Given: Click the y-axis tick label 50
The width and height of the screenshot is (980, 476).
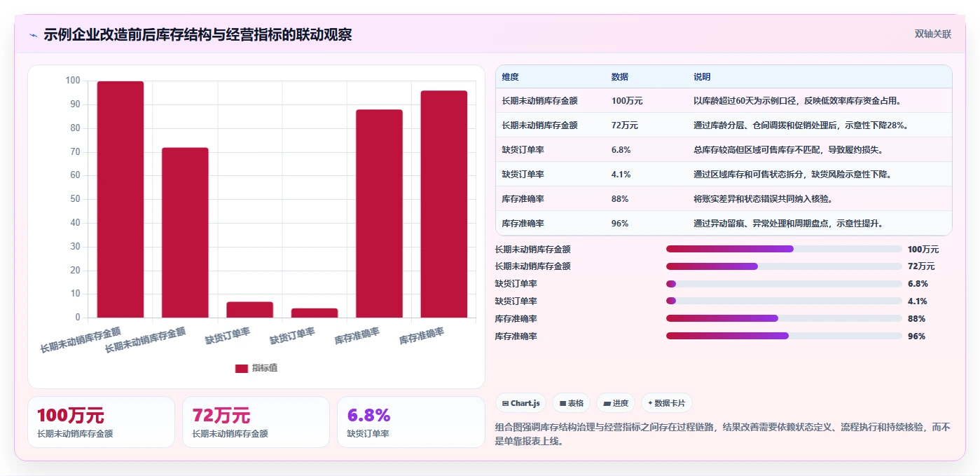Looking at the screenshot, I should tap(75, 199).
